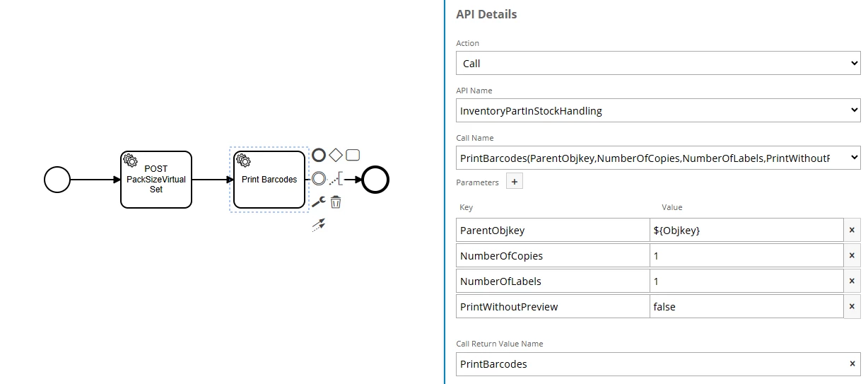Click the wrench icon to change element type
The width and height of the screenshot is (868, 384).
pos(319,202)
